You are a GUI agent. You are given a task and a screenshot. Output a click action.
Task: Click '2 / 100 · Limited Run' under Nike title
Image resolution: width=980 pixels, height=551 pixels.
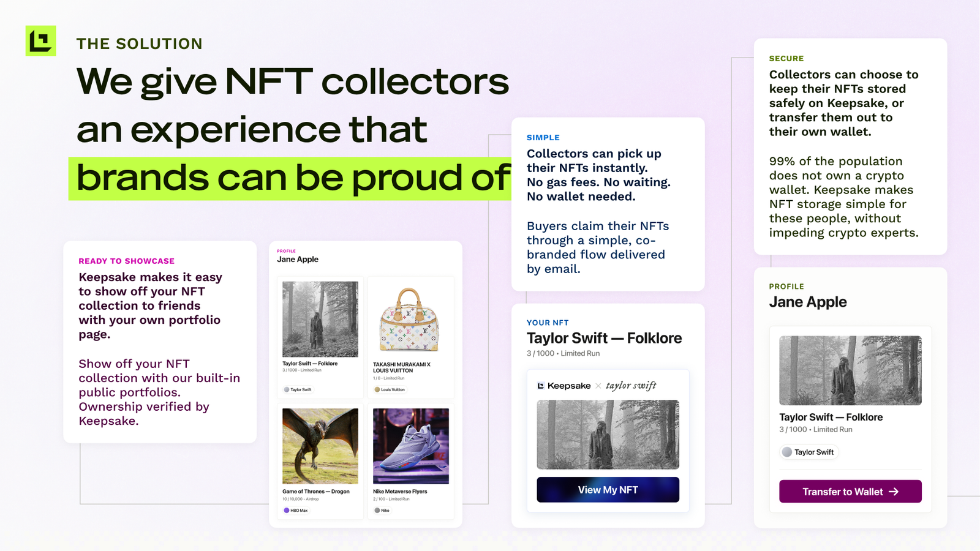coord(391,499)
